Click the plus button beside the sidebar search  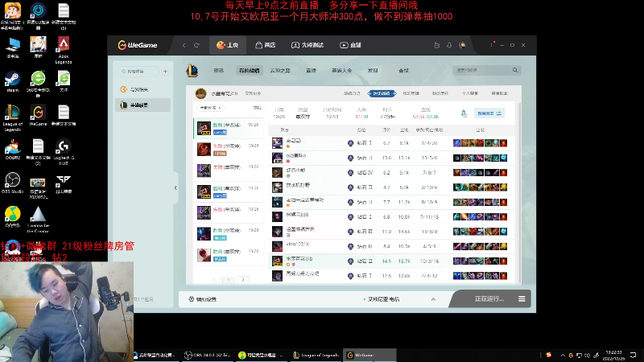coord(166,72)
